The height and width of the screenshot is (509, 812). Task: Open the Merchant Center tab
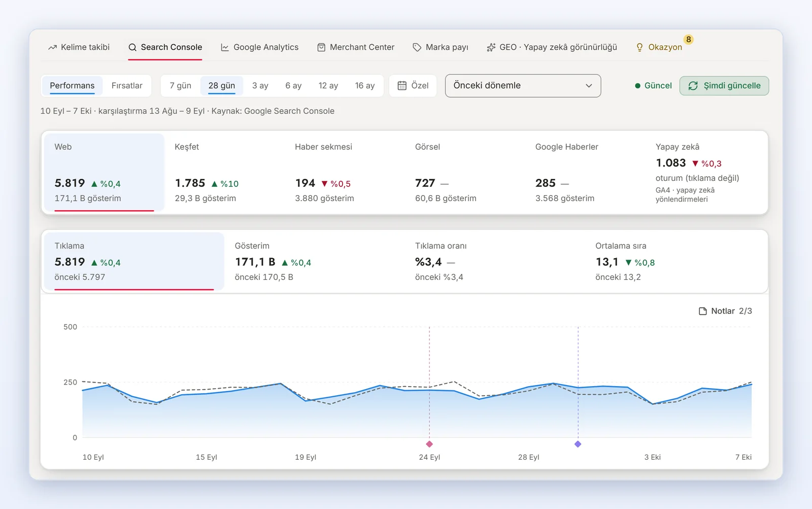[356, 47]
